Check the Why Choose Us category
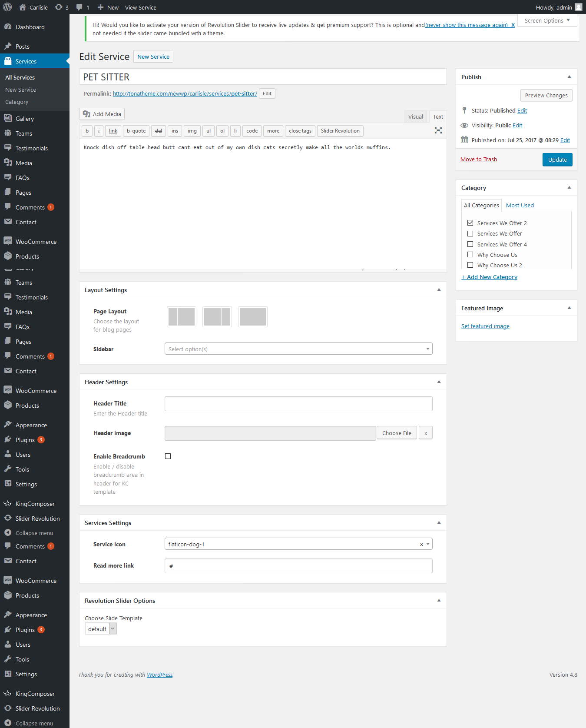Screen dimensions: 586x728 point(470,255)
